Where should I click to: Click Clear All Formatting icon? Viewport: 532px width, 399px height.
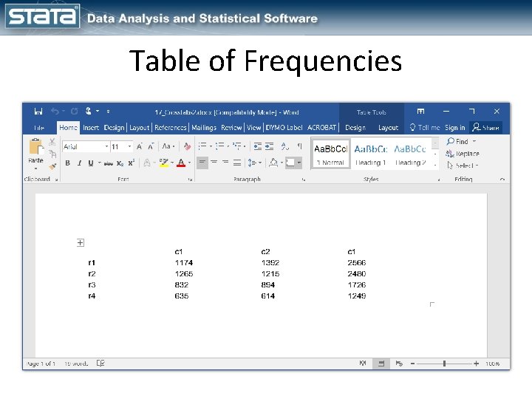point(187,146)
